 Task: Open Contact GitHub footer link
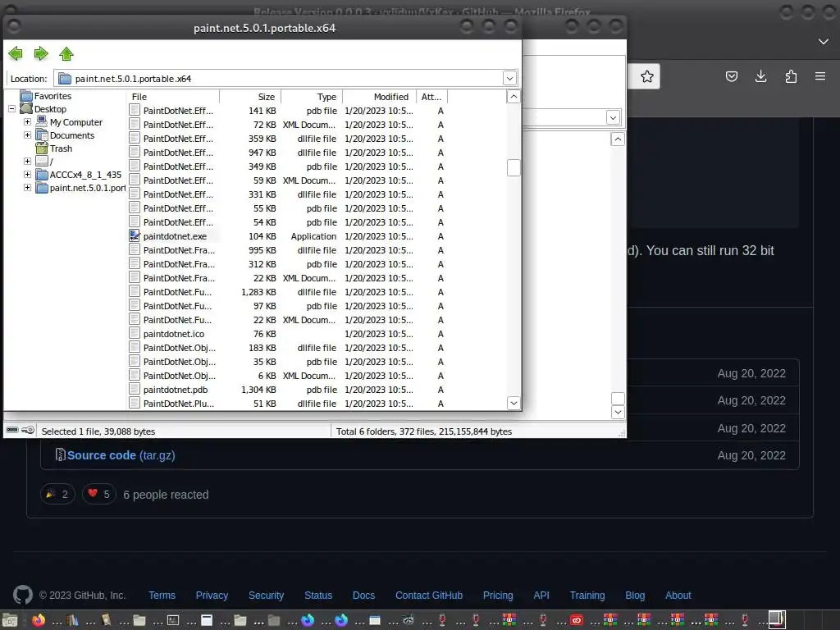pos(429,596)
